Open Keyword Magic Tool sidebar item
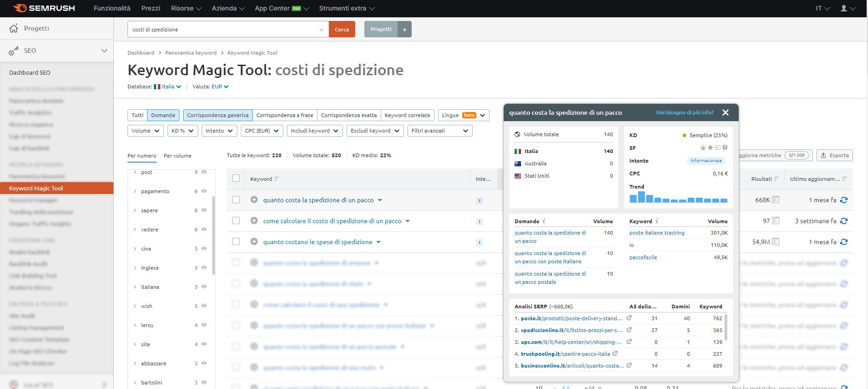The width and height of the screenshot is (868, 389). click(56, 188)
